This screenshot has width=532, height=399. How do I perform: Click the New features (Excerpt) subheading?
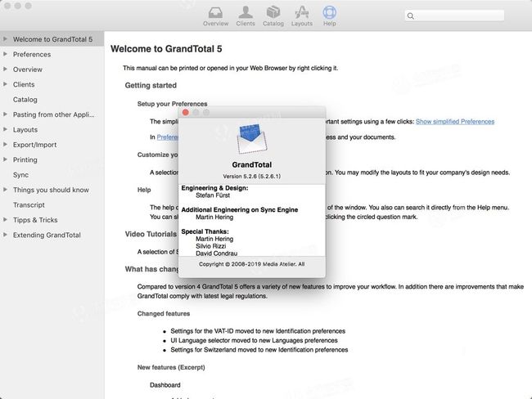click(171, 367)
